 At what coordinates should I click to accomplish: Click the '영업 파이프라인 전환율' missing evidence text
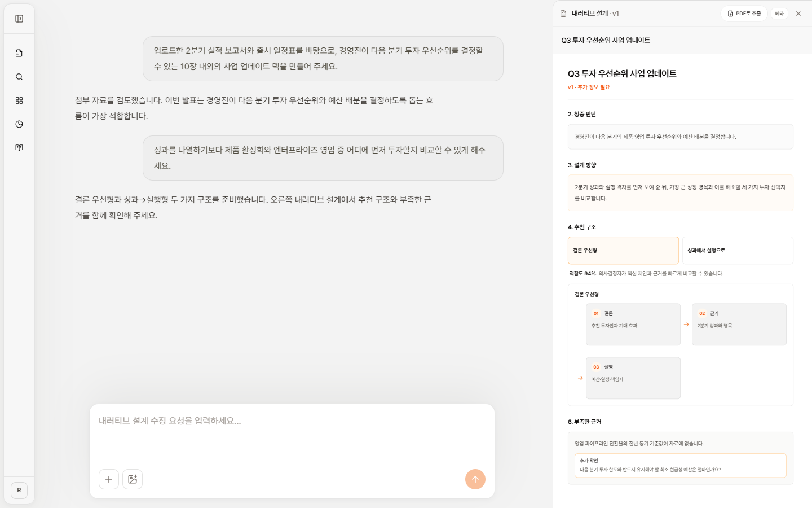[639, 444]
